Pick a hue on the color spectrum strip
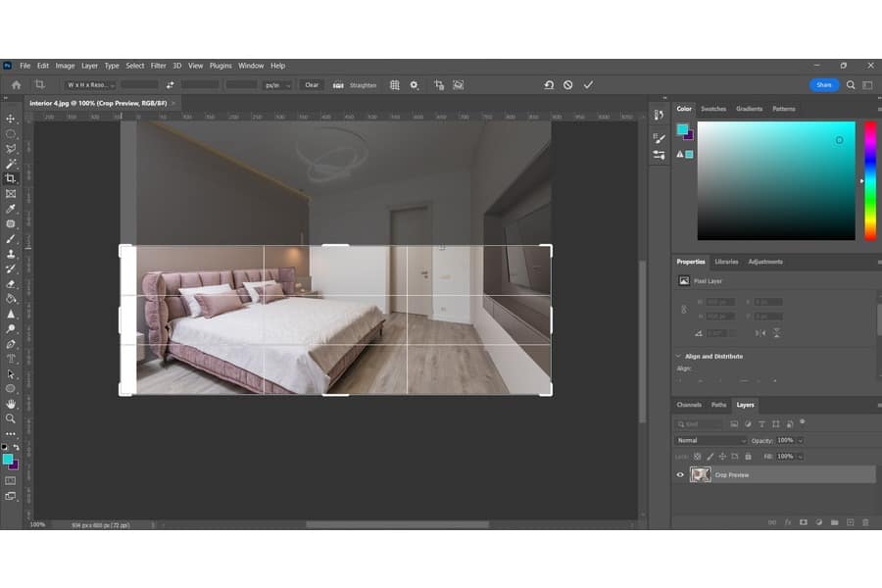882x588 pixels. [869, 181]
